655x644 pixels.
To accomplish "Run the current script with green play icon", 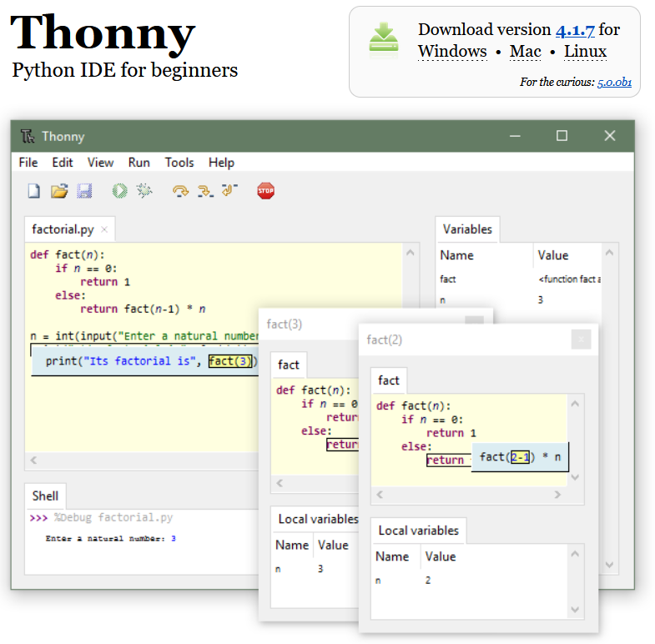I will click(x=119, y=191).
